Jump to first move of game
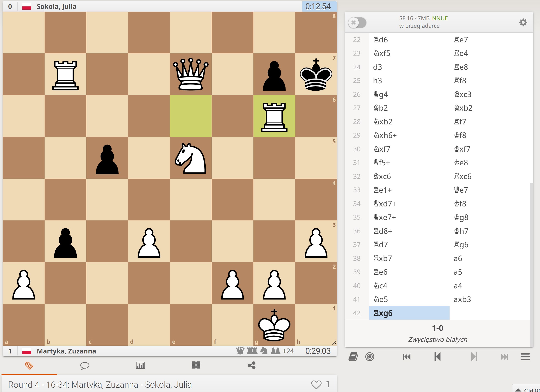 [407, 356]
